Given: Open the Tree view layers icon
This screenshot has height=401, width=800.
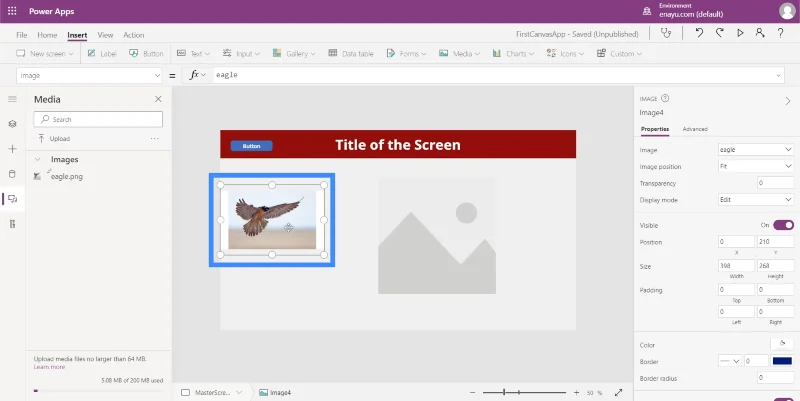Looking at the screenshot, I should click(x=12, y=124).
